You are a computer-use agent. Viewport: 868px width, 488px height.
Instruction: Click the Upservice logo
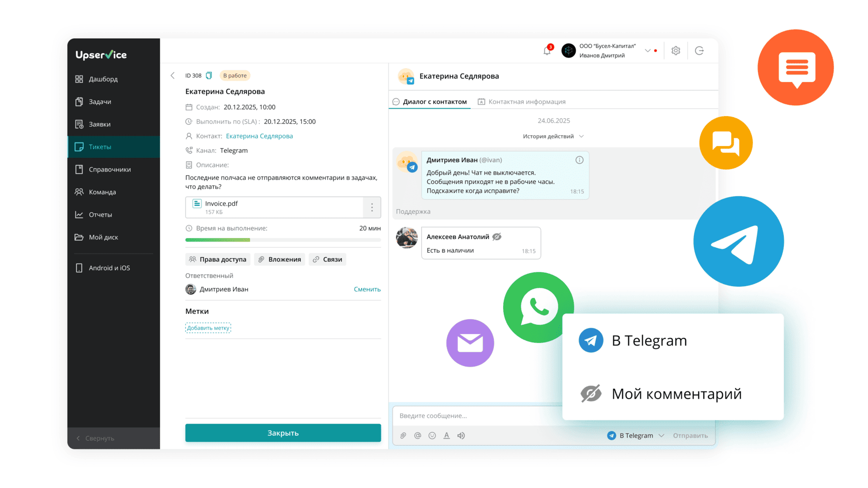[101, 55]
